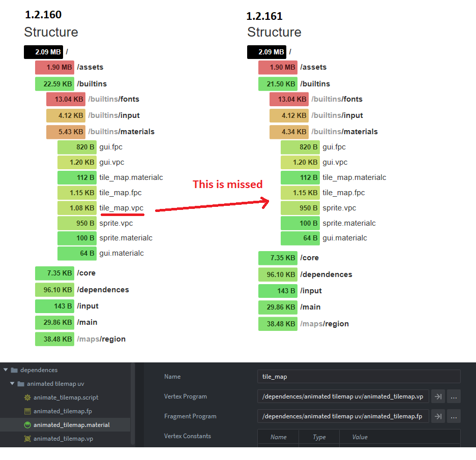This screenshot has width=476, height=460.
Task: Click the go-to arrow beside Fragment Program path
Action: [x=438, y=416]
